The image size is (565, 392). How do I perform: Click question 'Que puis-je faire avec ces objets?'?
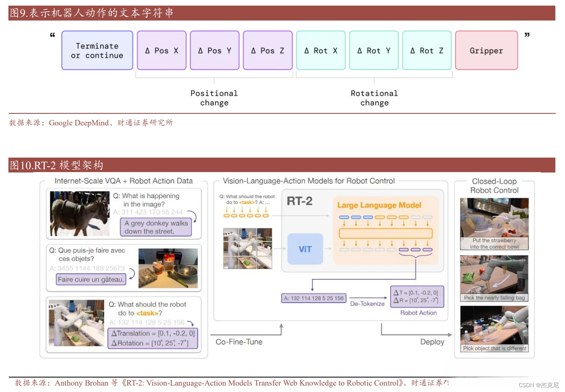[x=87, y=254]
